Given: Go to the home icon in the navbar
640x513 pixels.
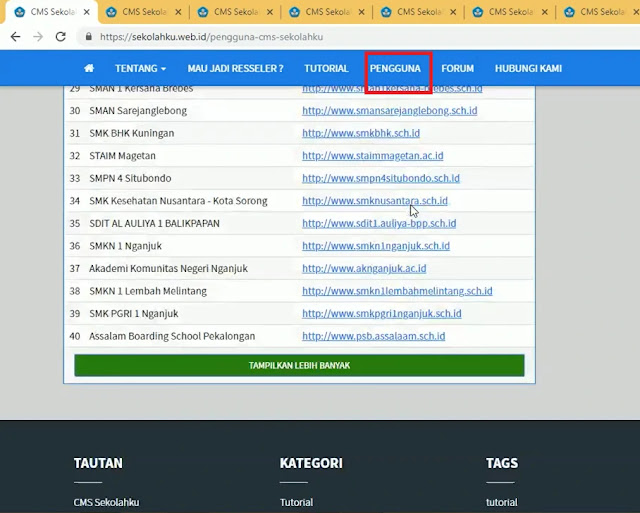Looking at the screenshot, I should [89, 68].
